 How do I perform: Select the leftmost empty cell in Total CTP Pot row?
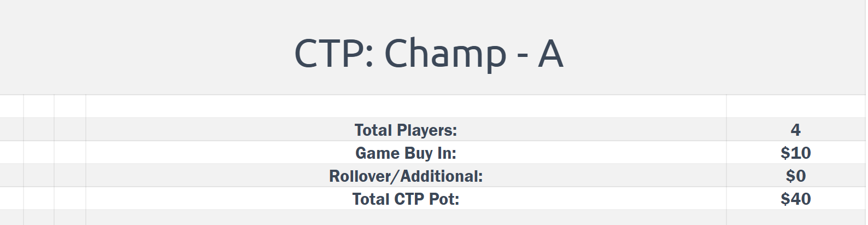point(11,199)
